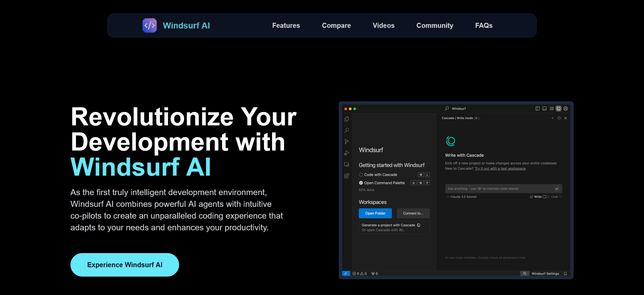Screen dimensions: 644x295
Task: Click the Connect to... button
Action: point(413,213)
